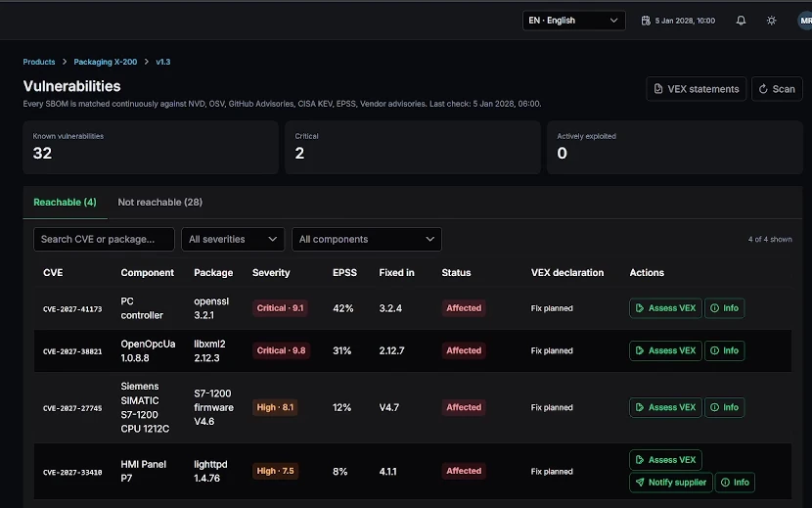Toggle light theme sun icon
812x508 pixels.
[x=771, y=21]
